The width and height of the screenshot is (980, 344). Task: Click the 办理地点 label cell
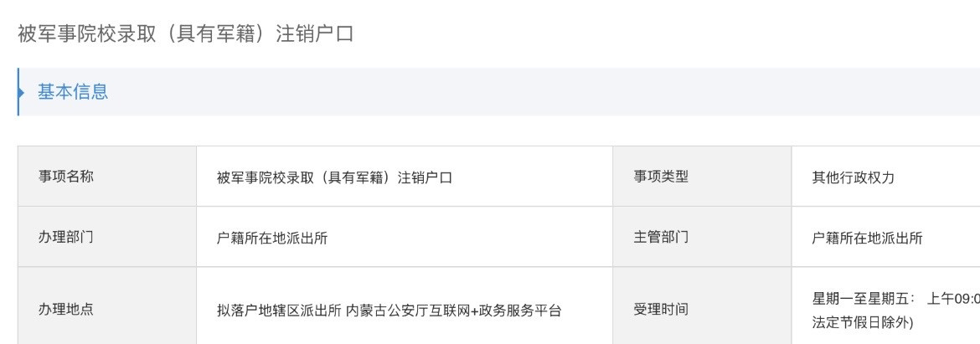click(65, 309)
